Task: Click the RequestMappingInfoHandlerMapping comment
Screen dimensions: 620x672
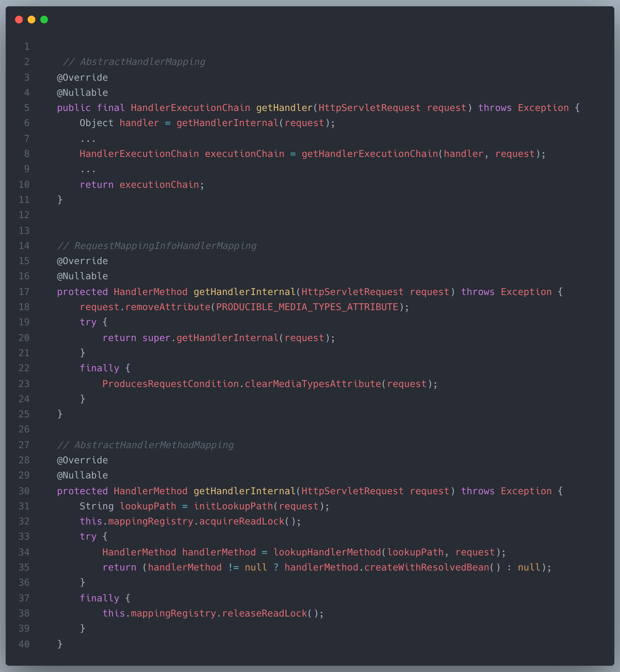Action: pos(156,246)
